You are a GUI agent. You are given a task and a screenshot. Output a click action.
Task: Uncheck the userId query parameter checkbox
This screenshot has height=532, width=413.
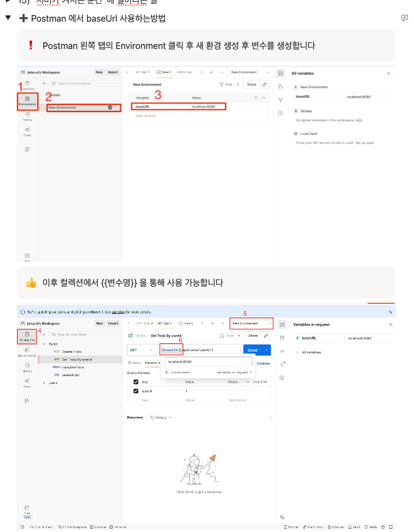click(x=136, y=391)
